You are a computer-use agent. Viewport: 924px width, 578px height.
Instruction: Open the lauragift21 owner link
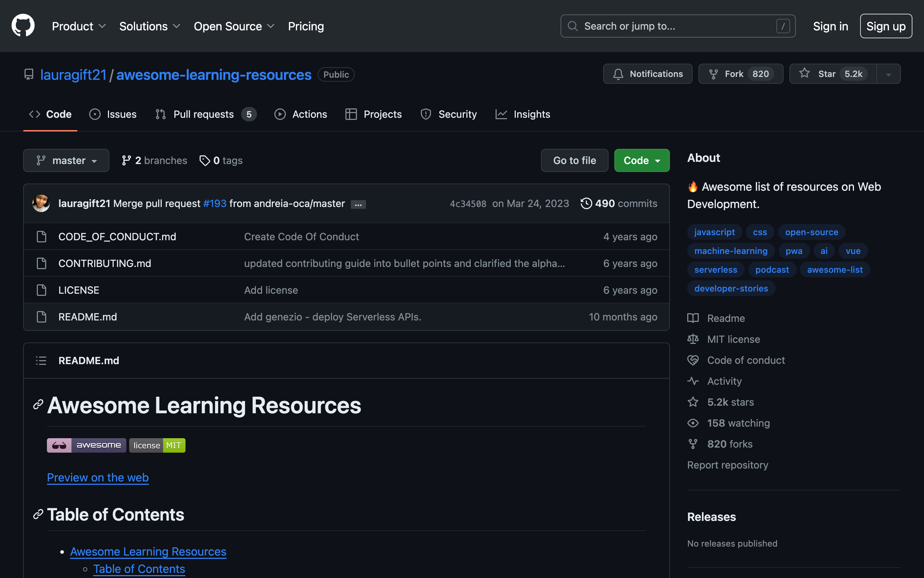73,74
